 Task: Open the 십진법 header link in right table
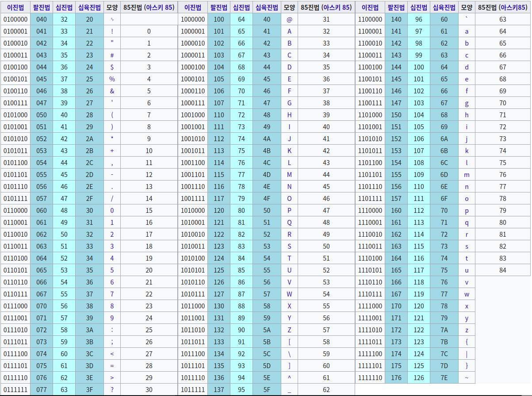419,8
